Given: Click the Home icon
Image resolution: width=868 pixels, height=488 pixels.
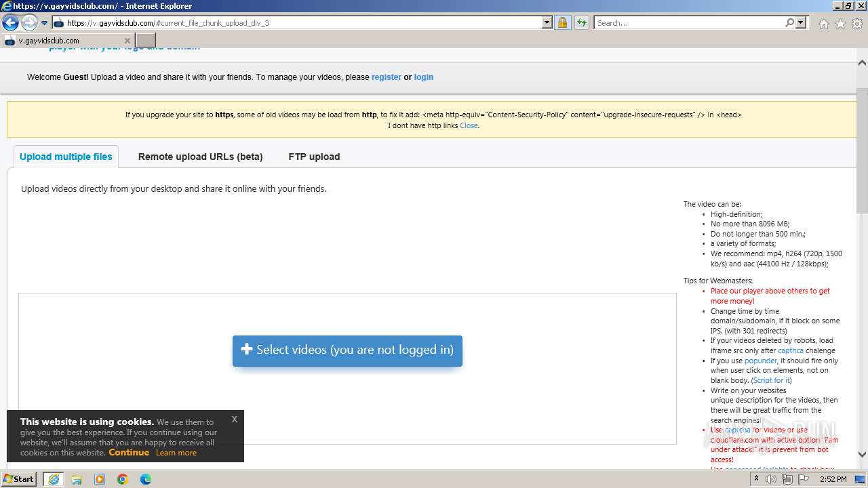Looking at the screenshot, I should [x=823, y=24].
